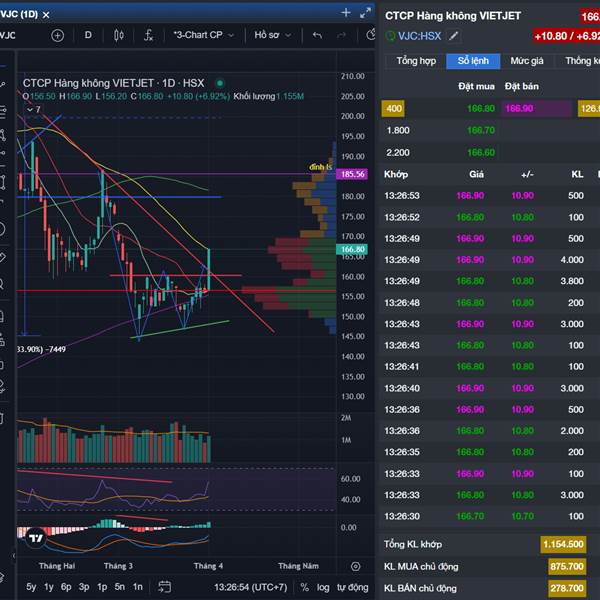Viewport: 600px width, 600px height.
Task: Select the VJC (1D) chart tab
Action: tap(20, 15)
